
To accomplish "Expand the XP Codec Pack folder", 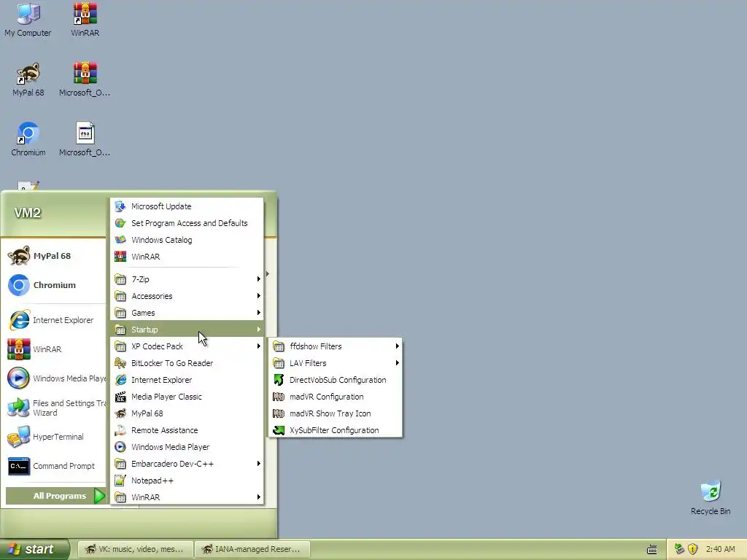I will click(187, 346).
